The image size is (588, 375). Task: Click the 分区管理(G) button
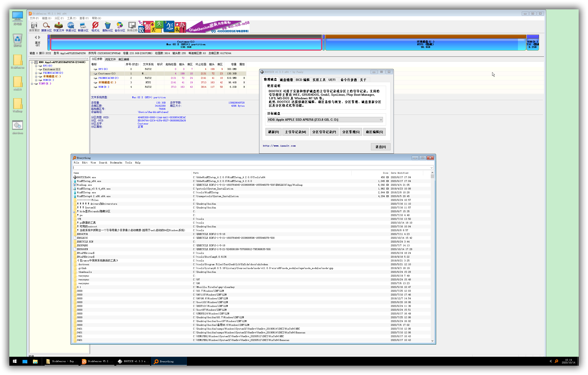[x=351, y=132]
